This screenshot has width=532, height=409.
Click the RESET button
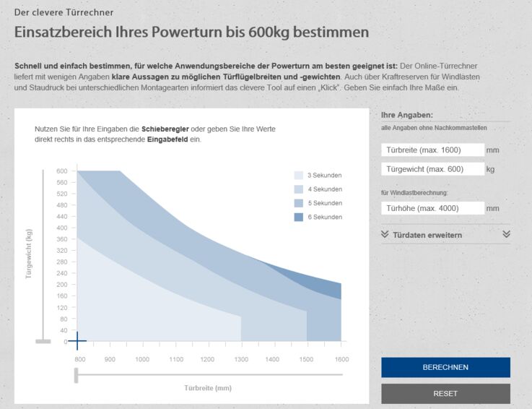pyautogui.click(x=445, y=393)
